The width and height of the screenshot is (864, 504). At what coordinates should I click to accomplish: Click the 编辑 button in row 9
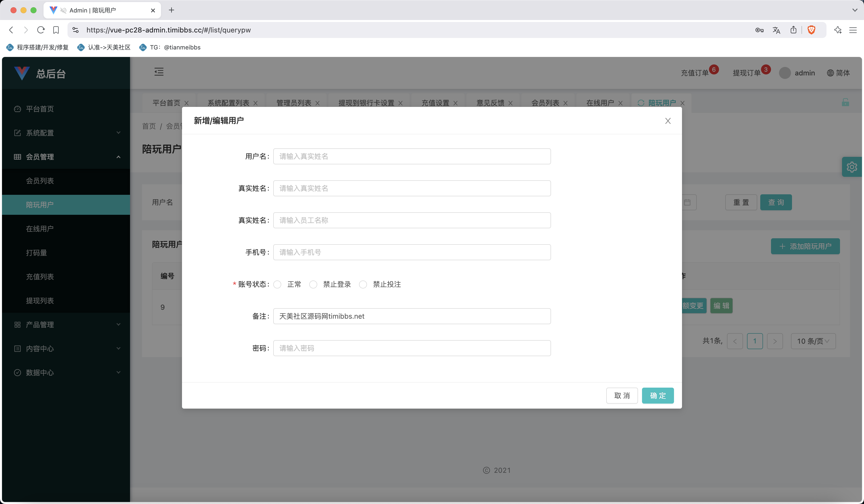click(721, 306)
